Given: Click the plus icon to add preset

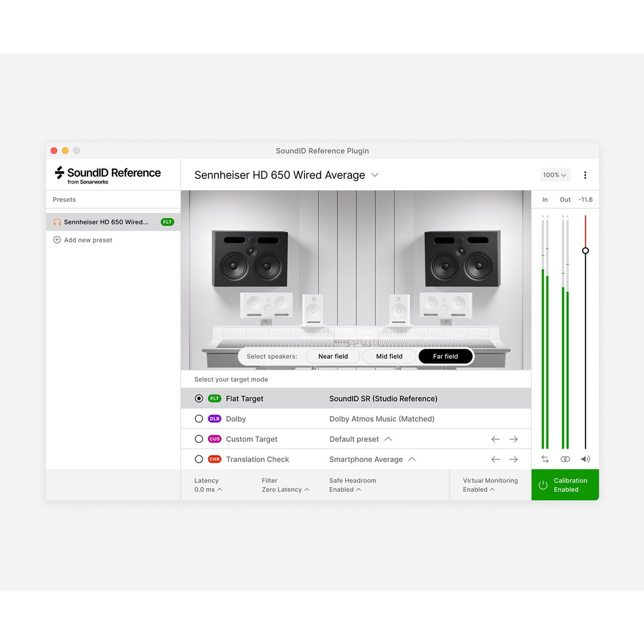Looking at the screenshot, I should 57,240.
